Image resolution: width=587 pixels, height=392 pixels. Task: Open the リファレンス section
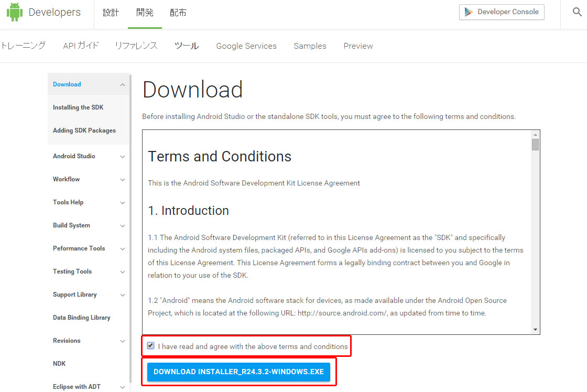pos(136,46)
